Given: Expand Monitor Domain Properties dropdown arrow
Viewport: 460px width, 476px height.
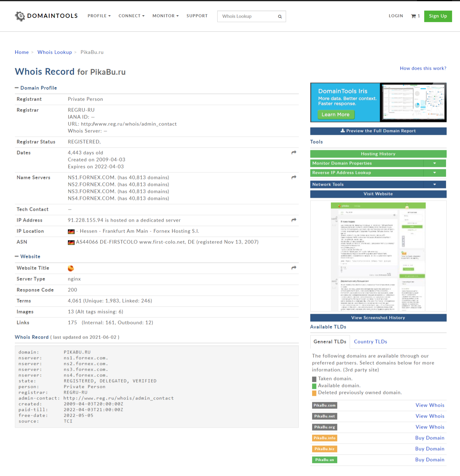Looking at the screenshot, I should point(435,163).
